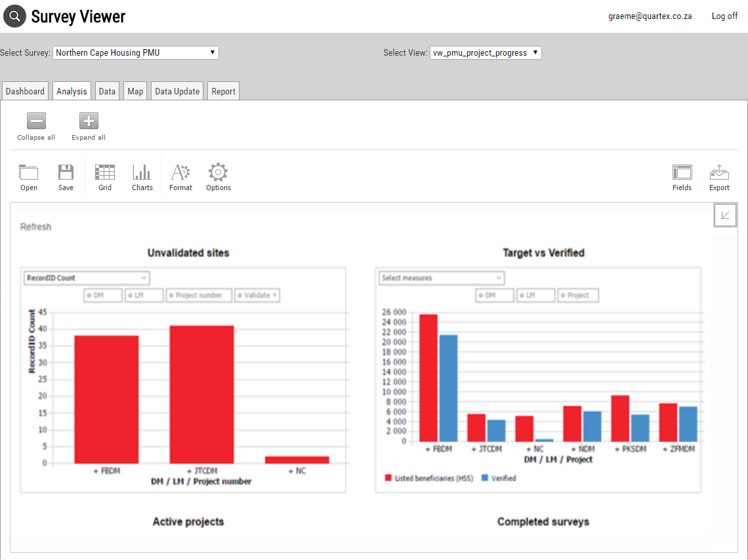Open the Select View dropdown
This screenshot has width=748, height=560.
(486, 52)
